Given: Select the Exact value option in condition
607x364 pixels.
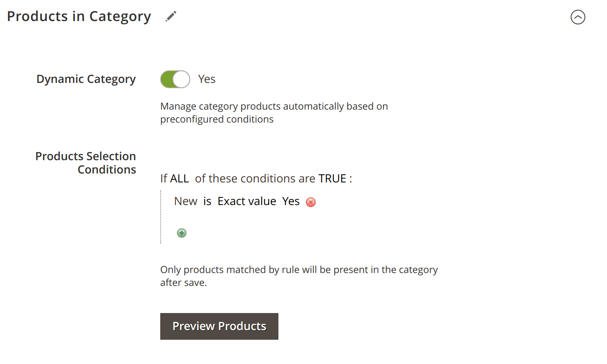Looking at the screenshot, I should 247,201.
